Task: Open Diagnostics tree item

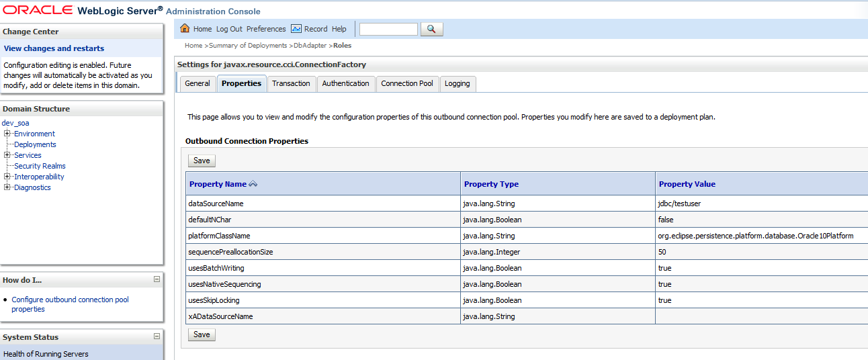Action: pos(32,187)
